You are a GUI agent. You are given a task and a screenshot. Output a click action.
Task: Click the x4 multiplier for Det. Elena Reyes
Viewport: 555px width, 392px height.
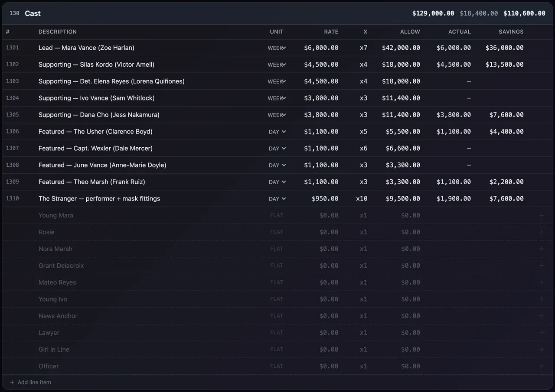[363, 81]
